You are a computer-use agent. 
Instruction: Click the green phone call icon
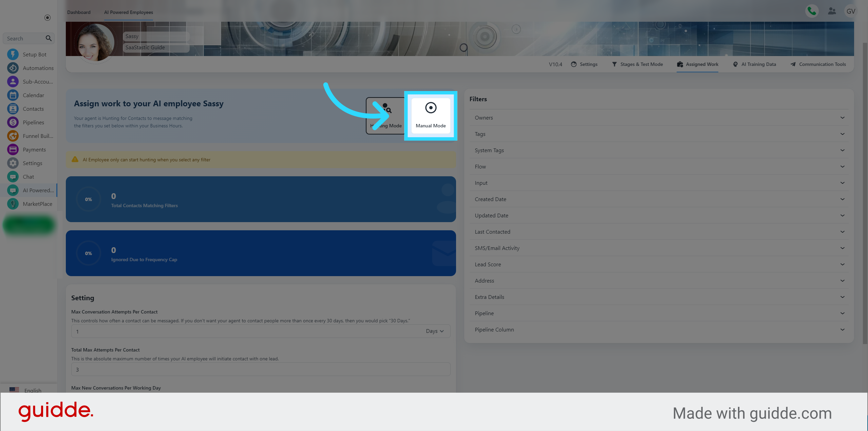[812, 11]
